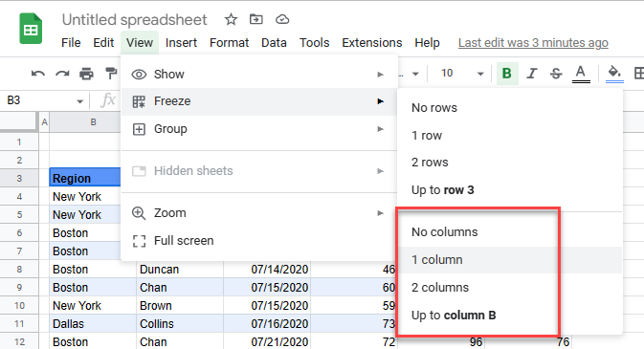Freeze 2 rows
Screen dimensions: 644x349
tap(511, 163)
